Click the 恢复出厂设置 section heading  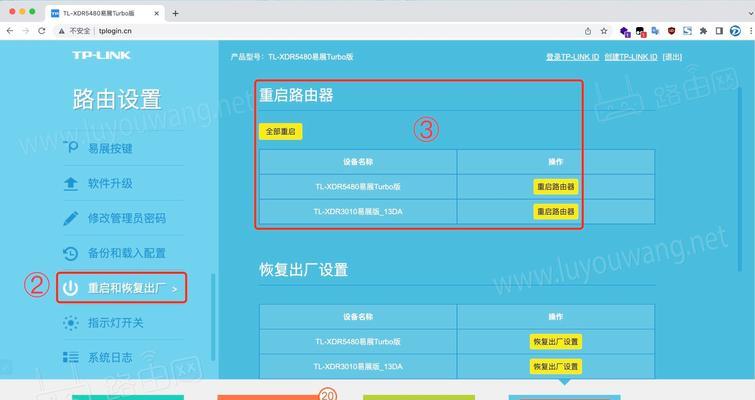click(x=303, y=270)
